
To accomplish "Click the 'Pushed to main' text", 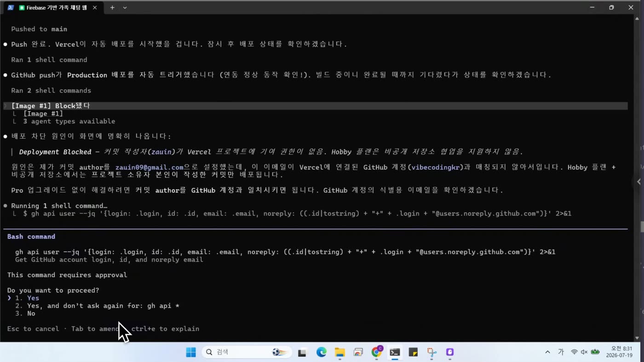I will coord(39,29).
